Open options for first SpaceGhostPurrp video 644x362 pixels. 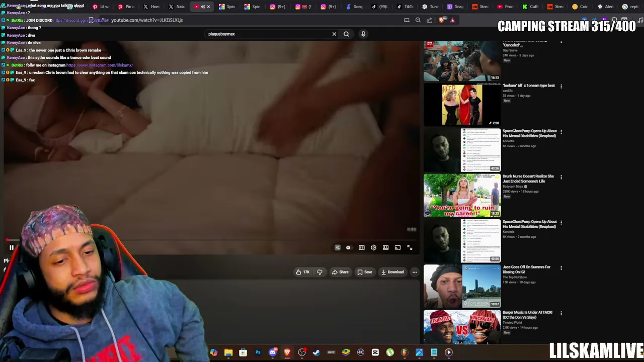pyautogui.click(x=561, y=132)
